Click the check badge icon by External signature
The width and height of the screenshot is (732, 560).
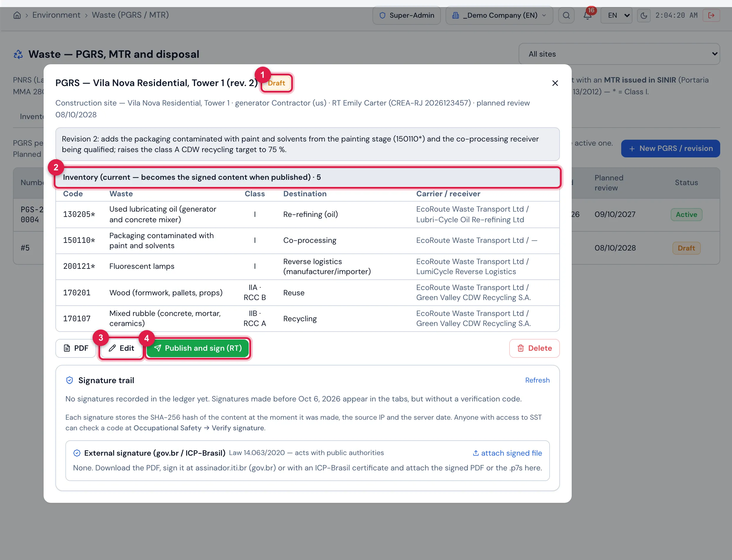(x=77, y=453)
